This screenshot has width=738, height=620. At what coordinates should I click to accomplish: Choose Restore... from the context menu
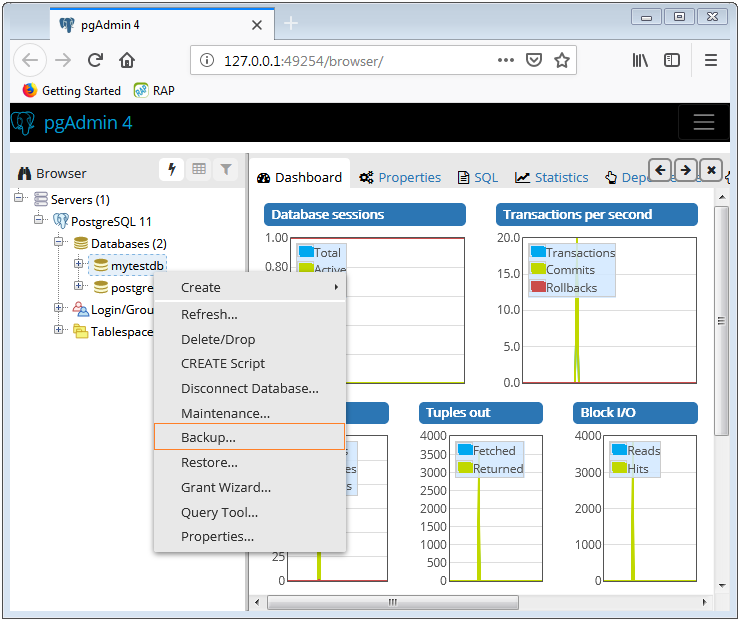[x=250, y=462]
